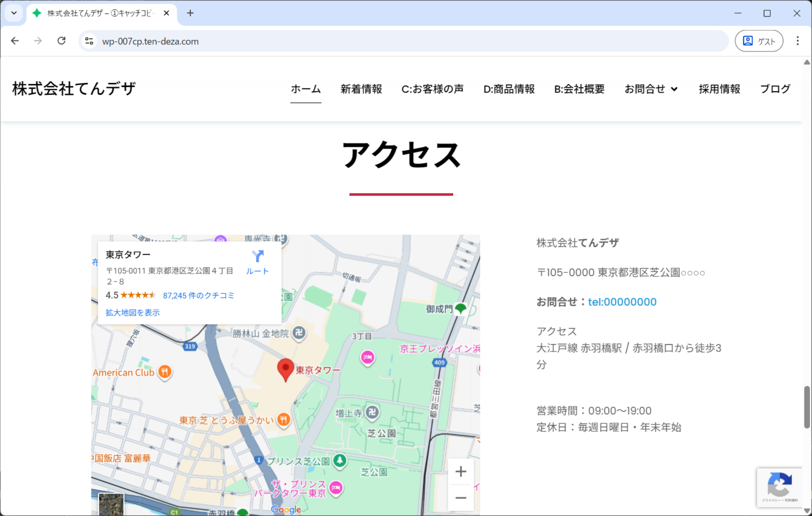
Task: Click the satellite view thumbnail on map
Action: coord(111,504)
